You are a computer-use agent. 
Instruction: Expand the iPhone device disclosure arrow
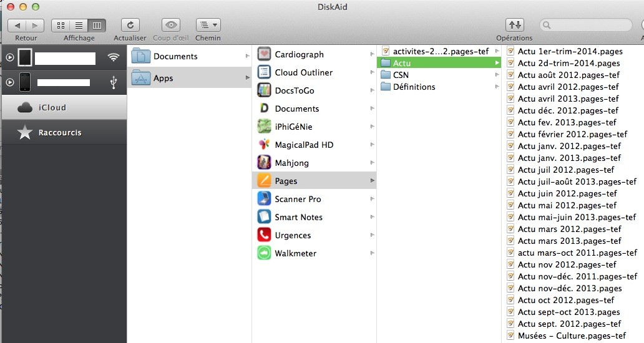[x=10, y=82]
